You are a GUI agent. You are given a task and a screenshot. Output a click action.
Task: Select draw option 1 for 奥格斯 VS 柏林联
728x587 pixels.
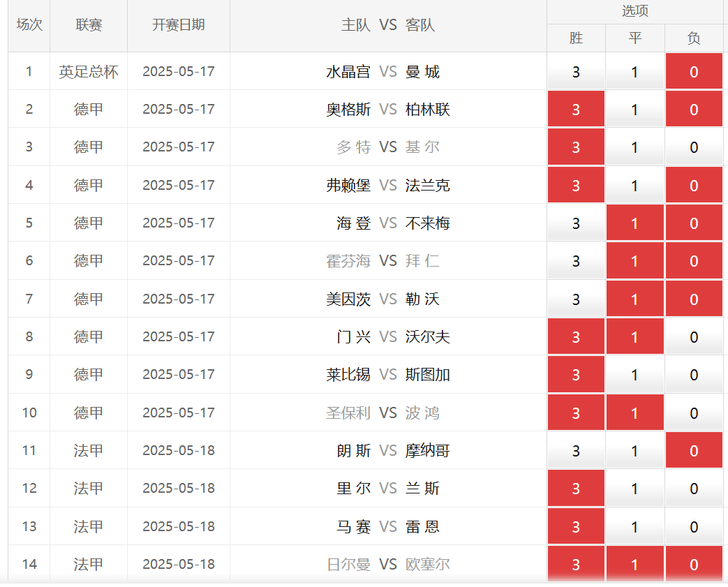point(634,109)
